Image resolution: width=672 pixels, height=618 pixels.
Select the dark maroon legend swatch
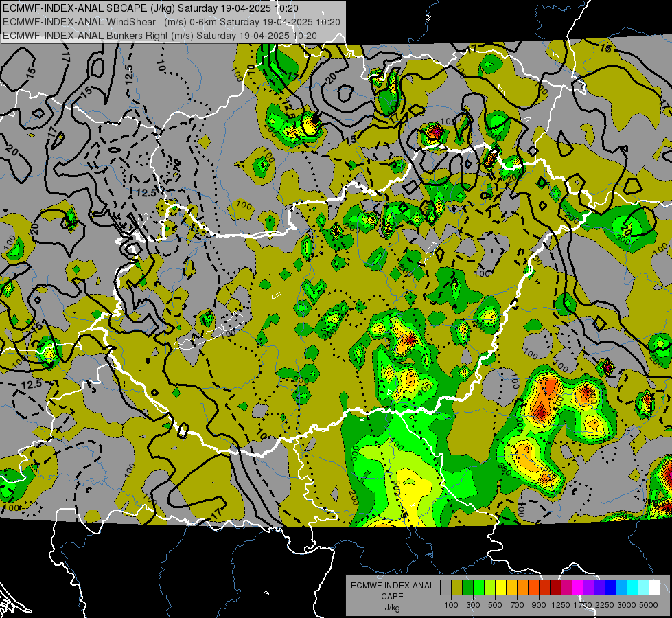555,588
